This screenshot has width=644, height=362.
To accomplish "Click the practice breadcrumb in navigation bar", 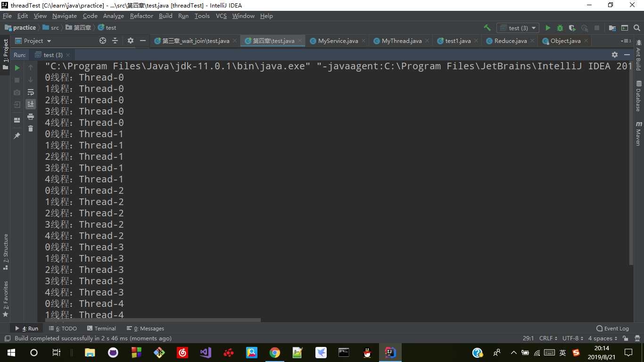I will [20, 28].
